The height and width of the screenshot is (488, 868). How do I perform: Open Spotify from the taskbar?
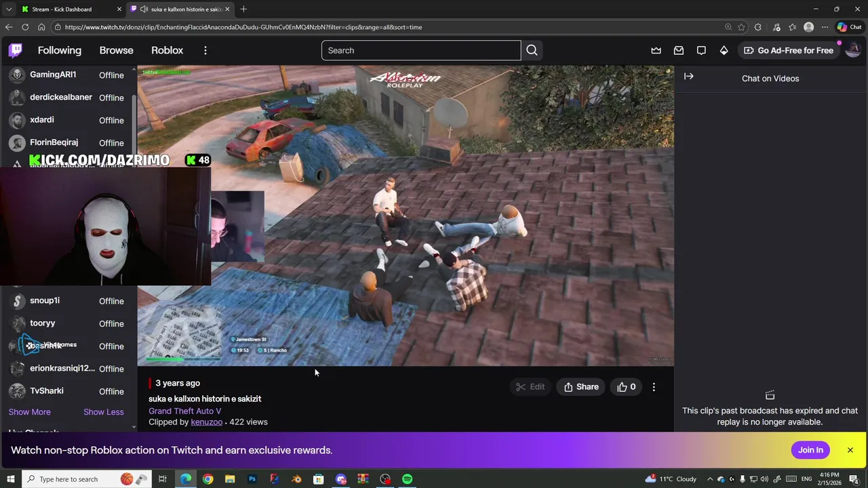tap(407, 479)
